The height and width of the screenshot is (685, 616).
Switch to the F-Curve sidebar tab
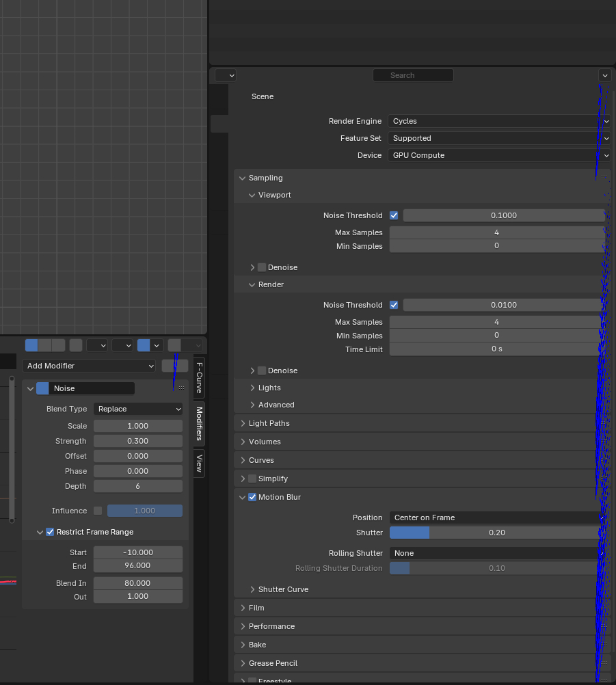tap(199, 377)
